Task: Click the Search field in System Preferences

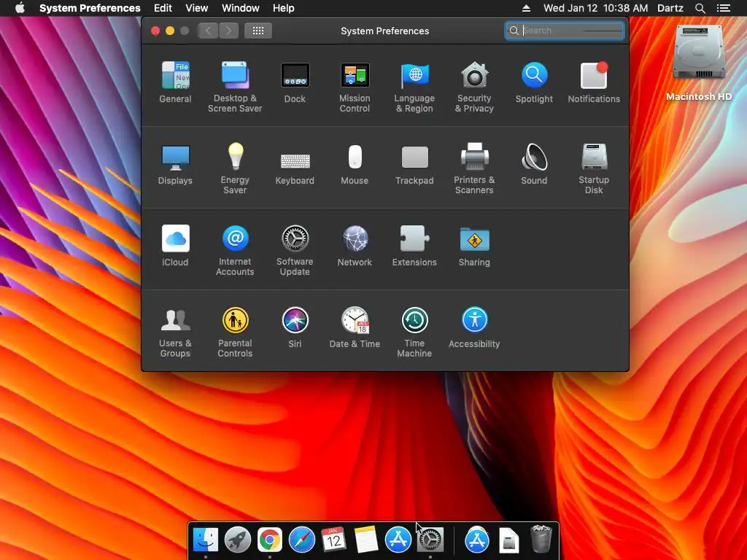Action: point(565,31)
